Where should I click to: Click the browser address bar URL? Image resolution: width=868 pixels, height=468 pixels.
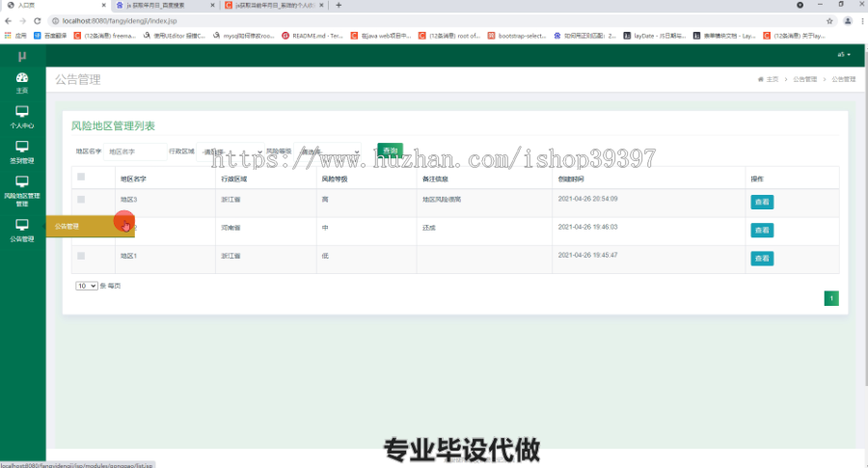pyautogui.click(x=120, y=21)
